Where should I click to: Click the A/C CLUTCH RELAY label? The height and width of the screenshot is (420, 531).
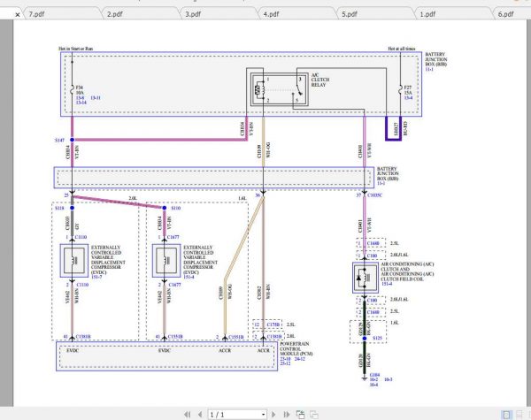pyautogui.click(x=320, y=80)
